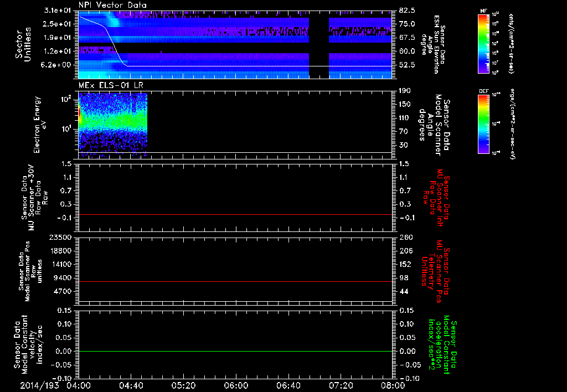Screen dimensions: 567x392
Task: Click the 4700 scanner position tick
Action: (x=62, y=291)
